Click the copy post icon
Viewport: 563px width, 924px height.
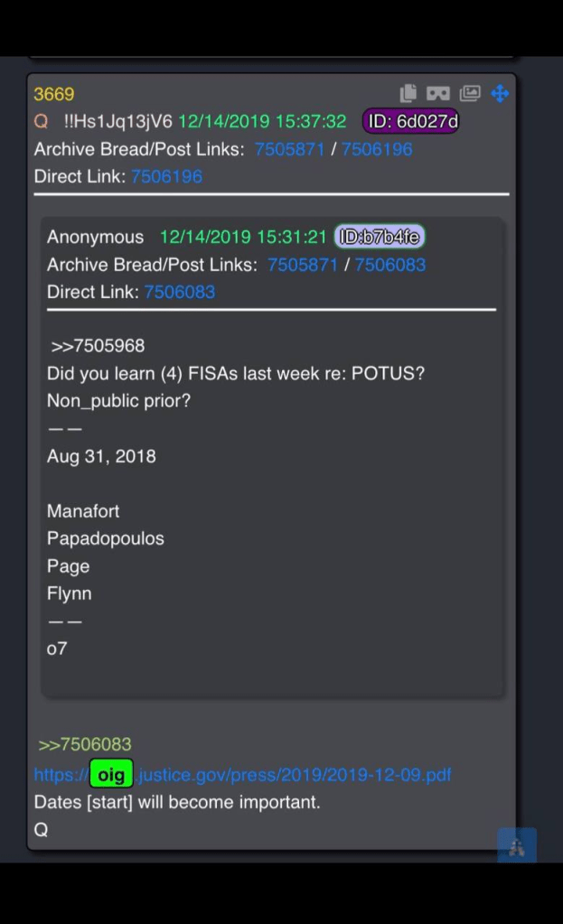tap(408, 93)
